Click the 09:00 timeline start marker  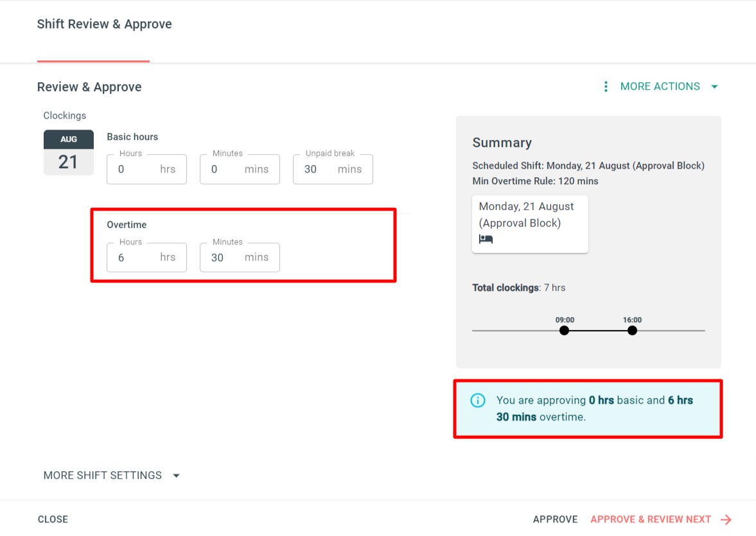(x=564, y=331)
